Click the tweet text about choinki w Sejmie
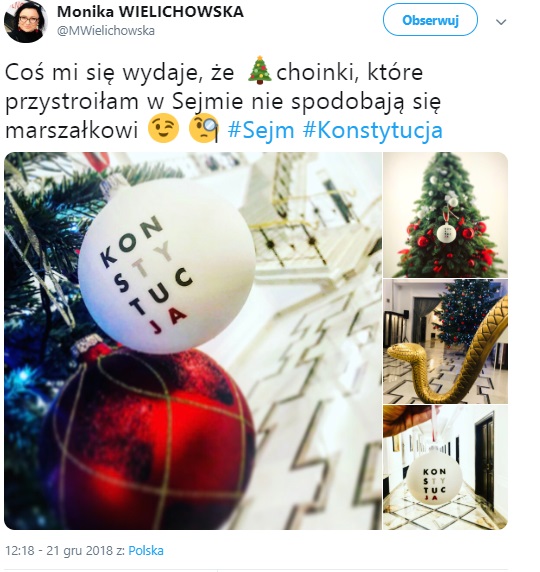 tap(223, 101)
